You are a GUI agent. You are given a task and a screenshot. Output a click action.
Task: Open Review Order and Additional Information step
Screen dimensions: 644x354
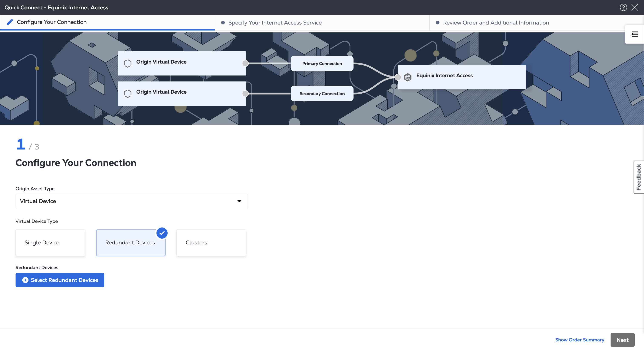click(x=496, y=23)
